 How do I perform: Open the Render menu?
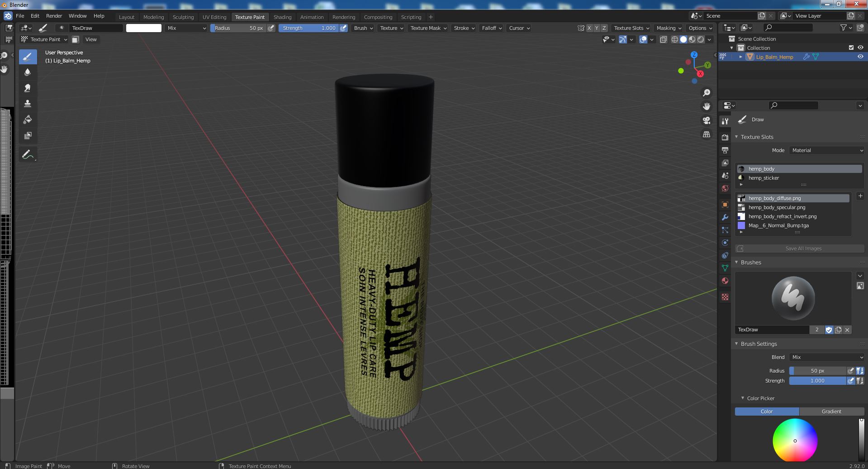[54, 16]
